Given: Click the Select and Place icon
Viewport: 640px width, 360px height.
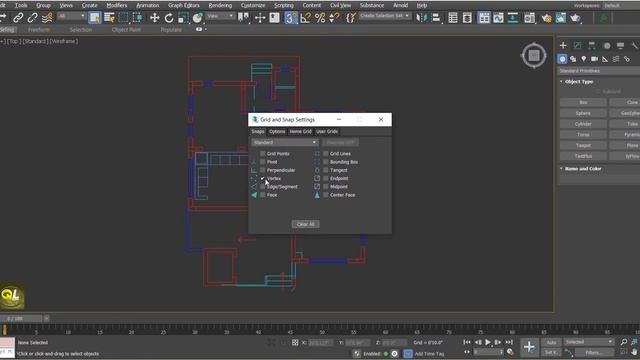Looking at the screenshot, I should [198, 18].
